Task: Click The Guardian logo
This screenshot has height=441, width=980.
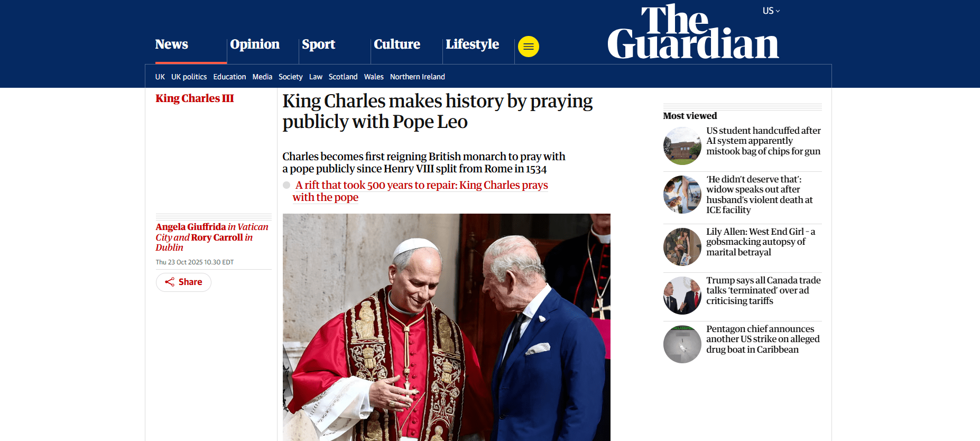Action: tap(694, 32)
